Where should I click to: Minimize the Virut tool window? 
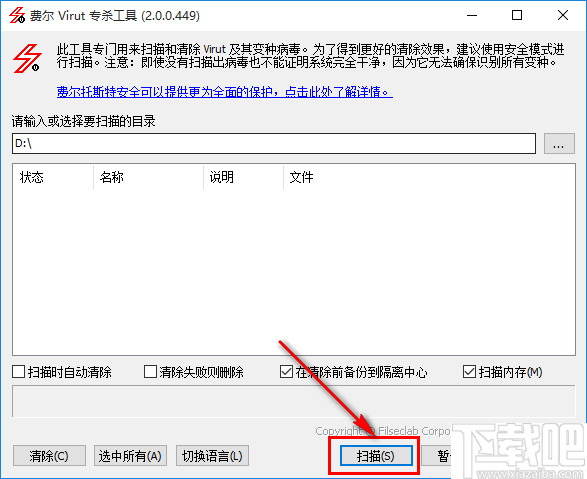click(x=472, y=15)
